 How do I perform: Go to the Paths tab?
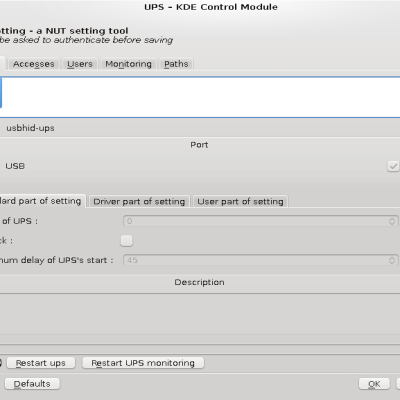[176, 64]
